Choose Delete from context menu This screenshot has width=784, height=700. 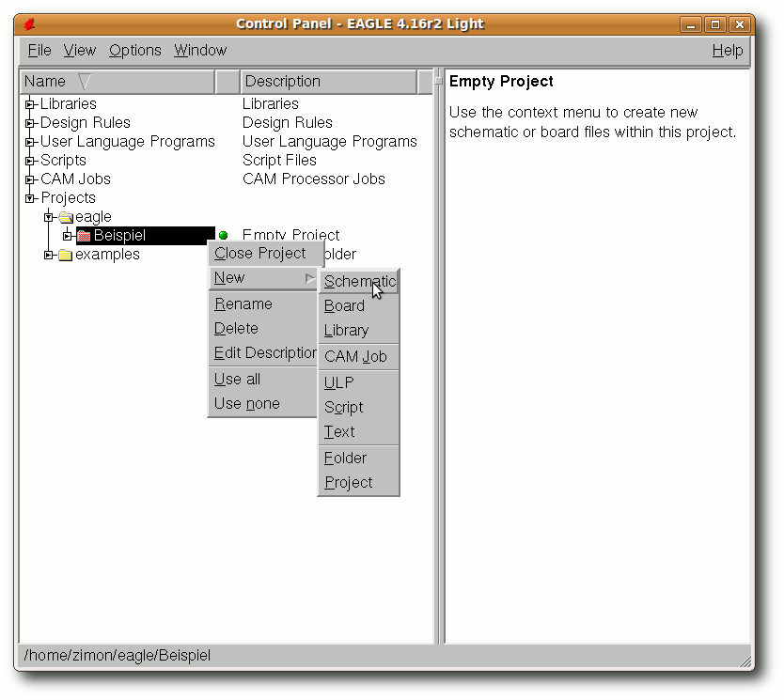(263, 329)
